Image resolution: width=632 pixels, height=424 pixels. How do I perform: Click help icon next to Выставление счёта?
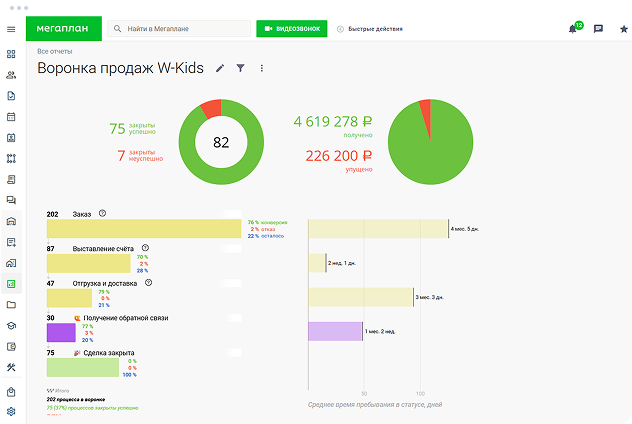[145, 248]
